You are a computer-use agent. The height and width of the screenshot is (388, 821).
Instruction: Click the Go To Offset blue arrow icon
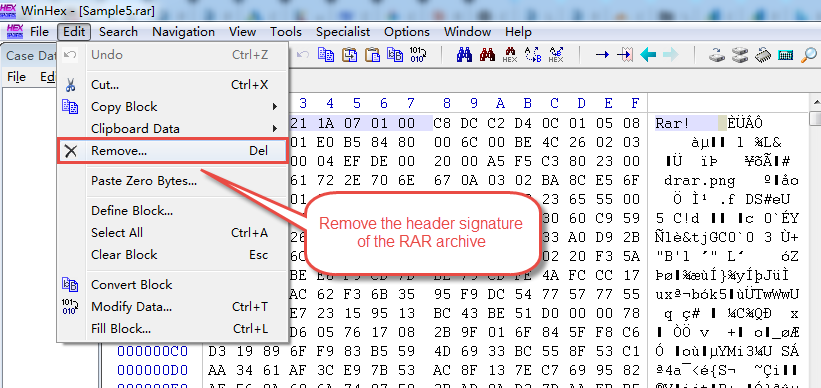[x=603, y=54]
